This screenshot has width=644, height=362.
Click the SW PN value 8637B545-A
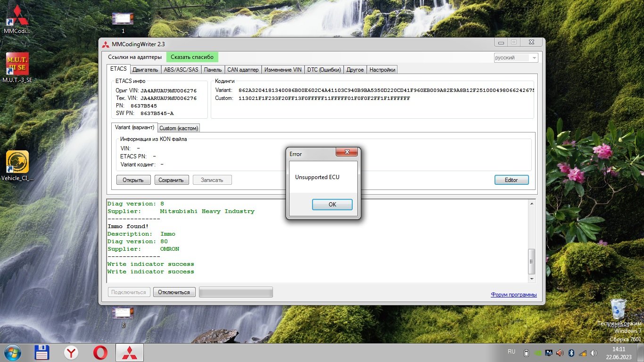(157, 114)
